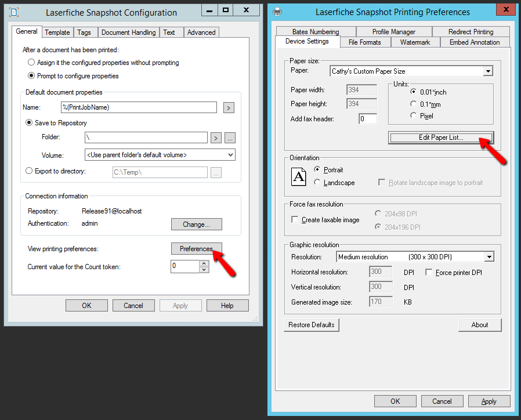Click the token arrow beside the Name field
The height and width of the screenshot is (420, 521).
[228, 107]
